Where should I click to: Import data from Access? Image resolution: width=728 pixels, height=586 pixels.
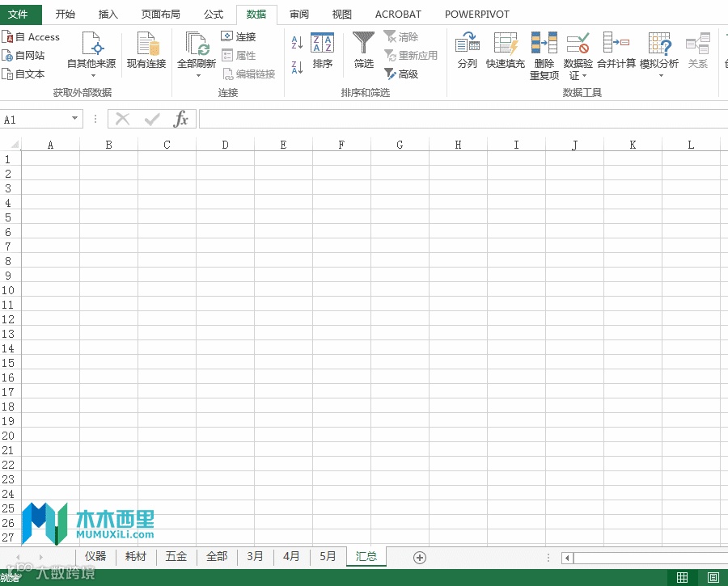point(31,36)
